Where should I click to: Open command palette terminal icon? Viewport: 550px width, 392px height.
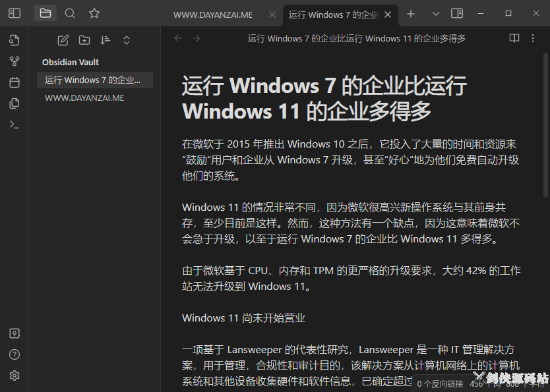pyautogui.click(x=15, y=125)
